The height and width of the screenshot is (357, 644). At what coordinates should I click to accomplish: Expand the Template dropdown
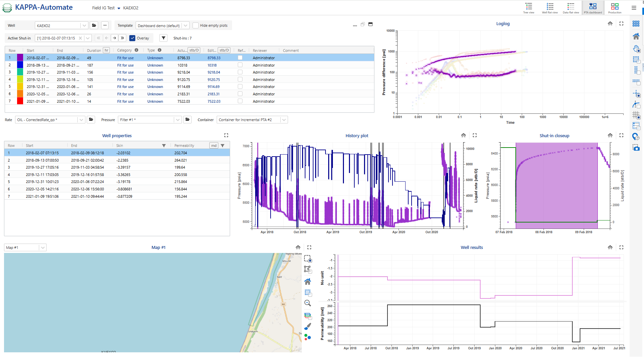[x=186, y=25]
